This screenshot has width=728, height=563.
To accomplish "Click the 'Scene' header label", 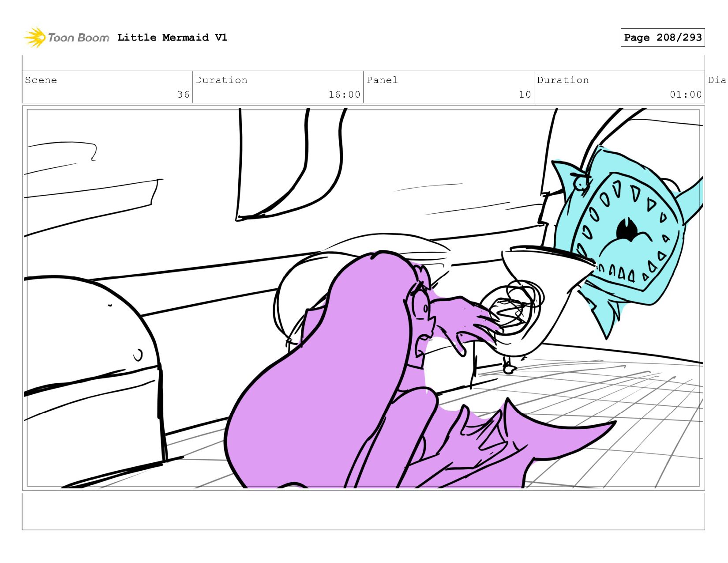I will [x=41, y=80].
